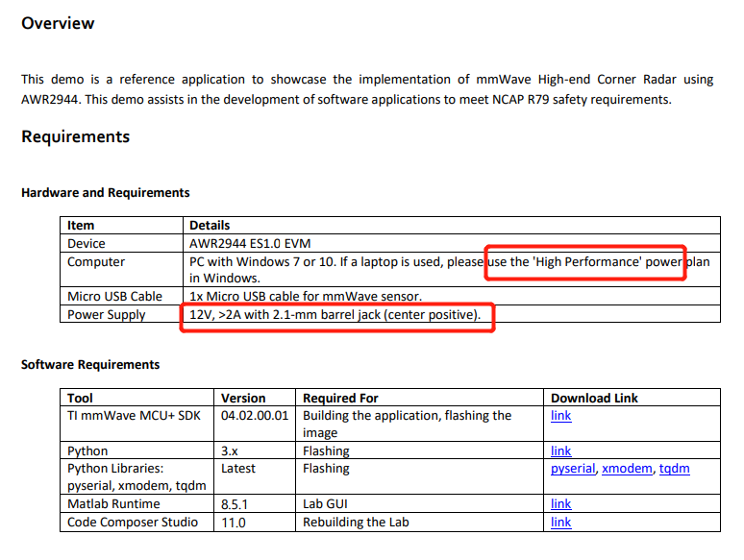Open the xmodem library link
This screenshot has width=744, height=560.
[627, 469]
